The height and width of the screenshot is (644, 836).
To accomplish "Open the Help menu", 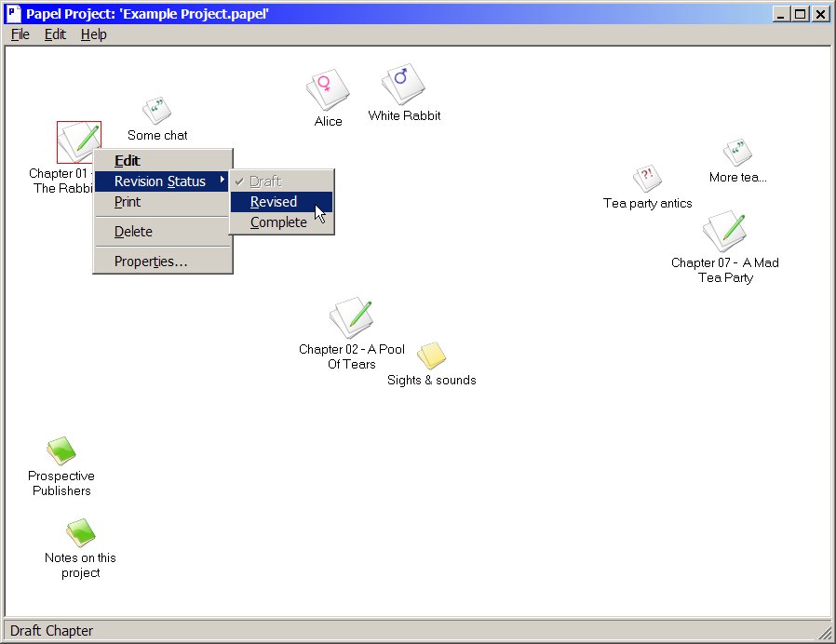I will pos(94,34).
